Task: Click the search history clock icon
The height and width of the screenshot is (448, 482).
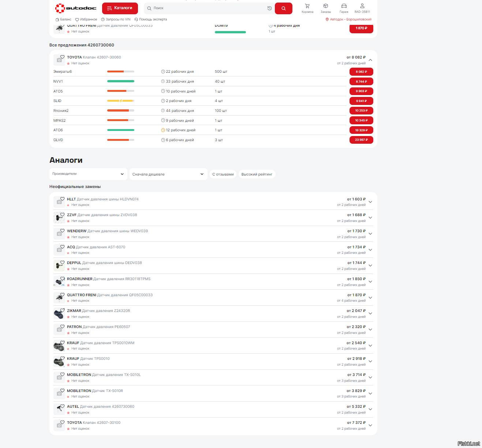Action: [269, 8]
